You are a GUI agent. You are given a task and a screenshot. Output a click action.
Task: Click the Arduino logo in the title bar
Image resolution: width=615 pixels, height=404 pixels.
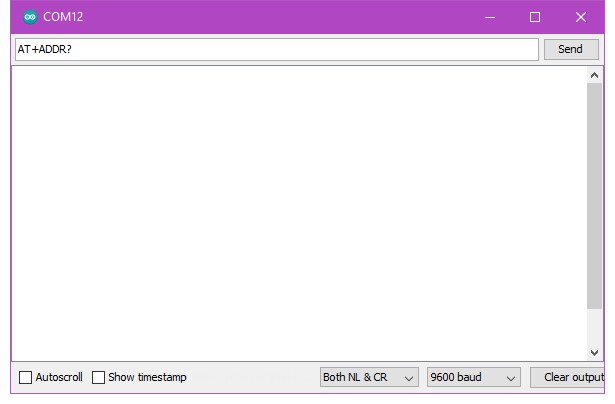coord(29,17)
